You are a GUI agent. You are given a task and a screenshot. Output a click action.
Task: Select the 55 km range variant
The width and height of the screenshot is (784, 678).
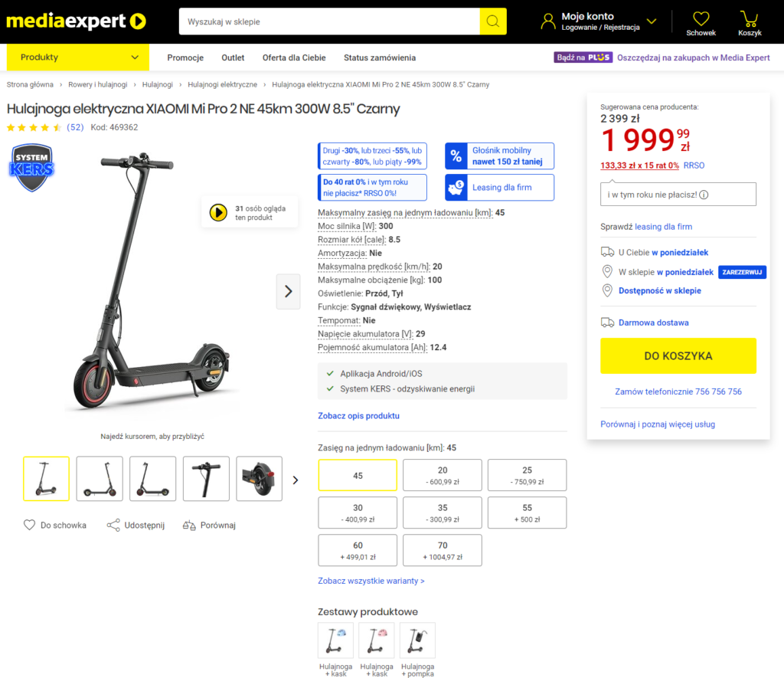pyautogui.click(x=527, y=513)
